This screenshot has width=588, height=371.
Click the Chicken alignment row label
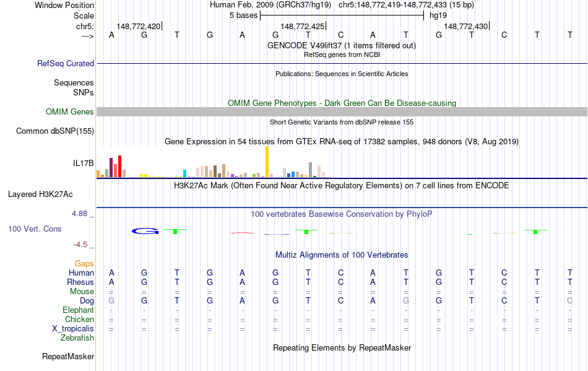[79, 319]
